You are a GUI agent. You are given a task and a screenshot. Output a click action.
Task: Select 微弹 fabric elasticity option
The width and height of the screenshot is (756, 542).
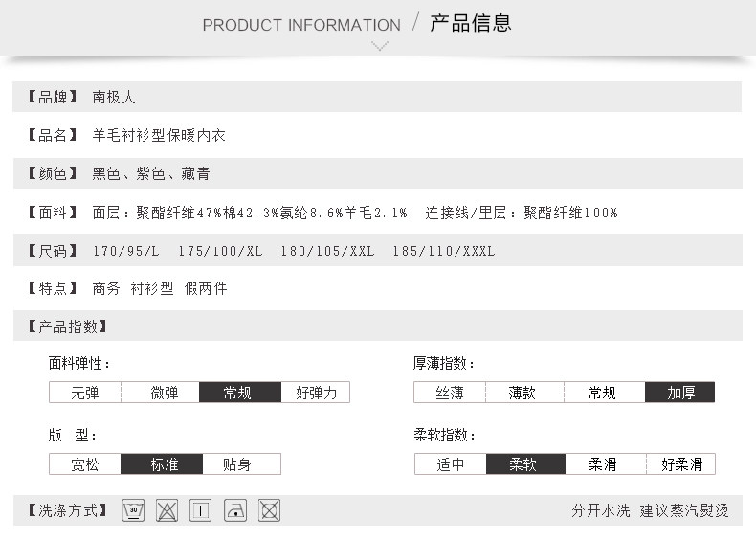(x=164, y=393)
